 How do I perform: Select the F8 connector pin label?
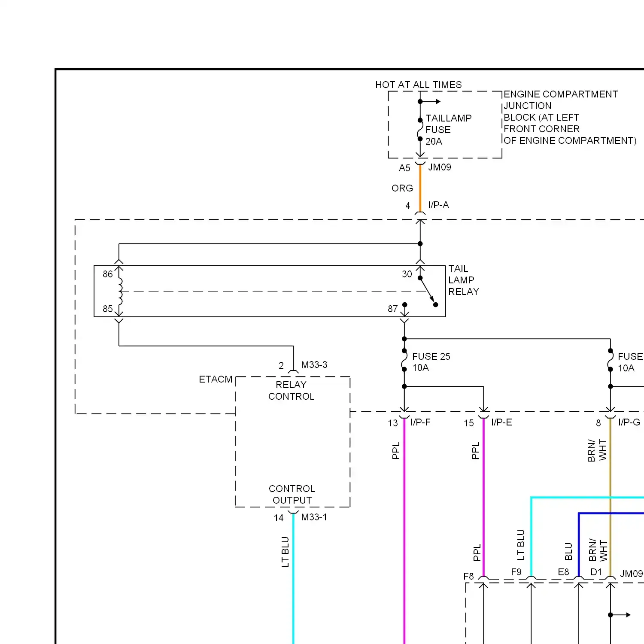pyautogui.click(x=468, y=576)
